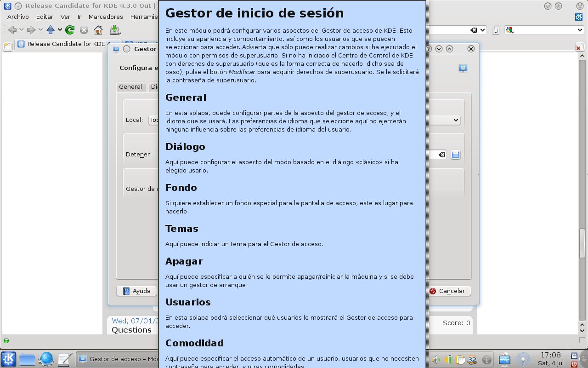
Task: Go up one level with blue arrow
Action: coord(51,30)
